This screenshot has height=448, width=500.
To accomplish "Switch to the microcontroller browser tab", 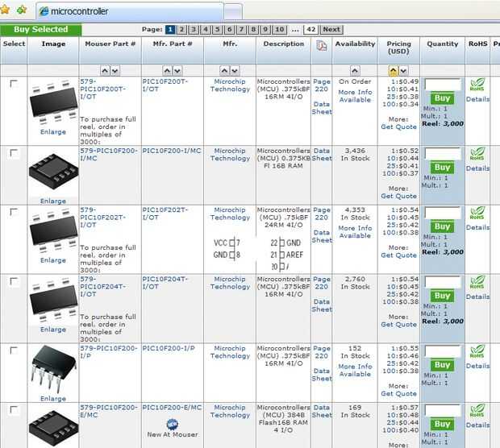I will pyautogui.click(x=129, y=11).
